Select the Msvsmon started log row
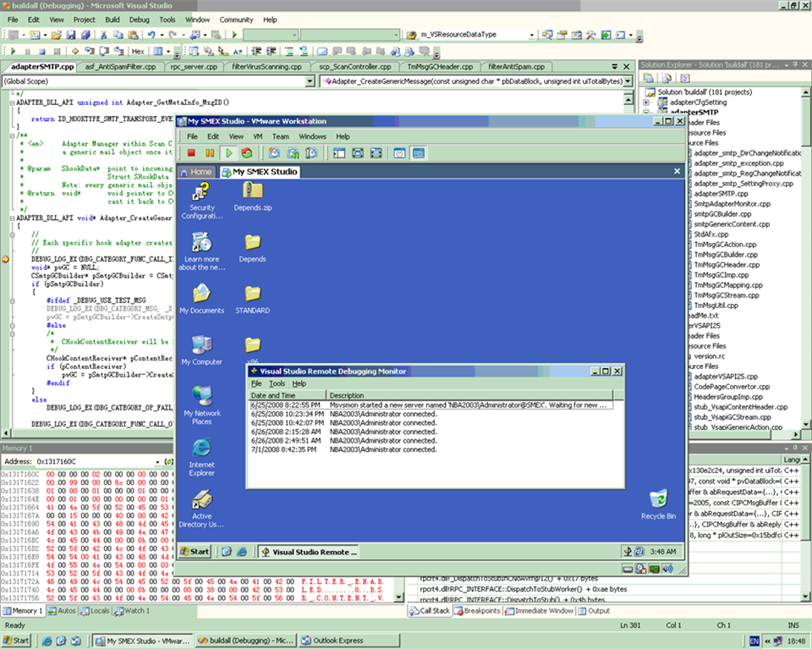Image resolution: width=812 pixels, height=650 pixels. 431,405
